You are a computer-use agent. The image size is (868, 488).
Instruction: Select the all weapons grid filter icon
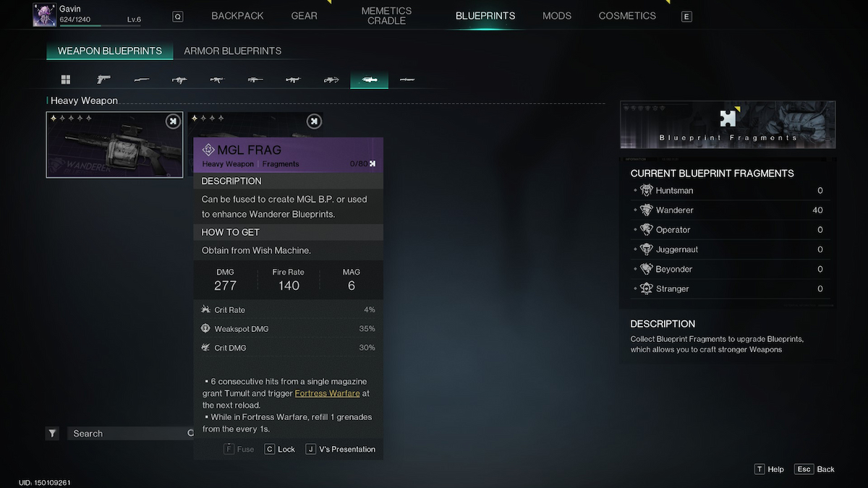coord(65,80)
